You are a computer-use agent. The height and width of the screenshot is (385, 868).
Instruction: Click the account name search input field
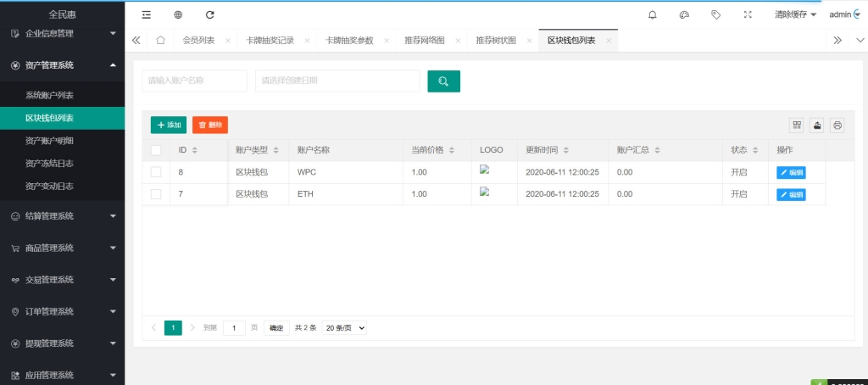(194, 81)
